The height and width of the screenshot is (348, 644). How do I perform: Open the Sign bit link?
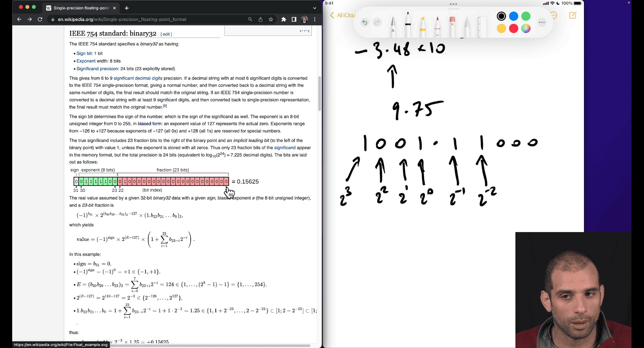tap(84, 54)
